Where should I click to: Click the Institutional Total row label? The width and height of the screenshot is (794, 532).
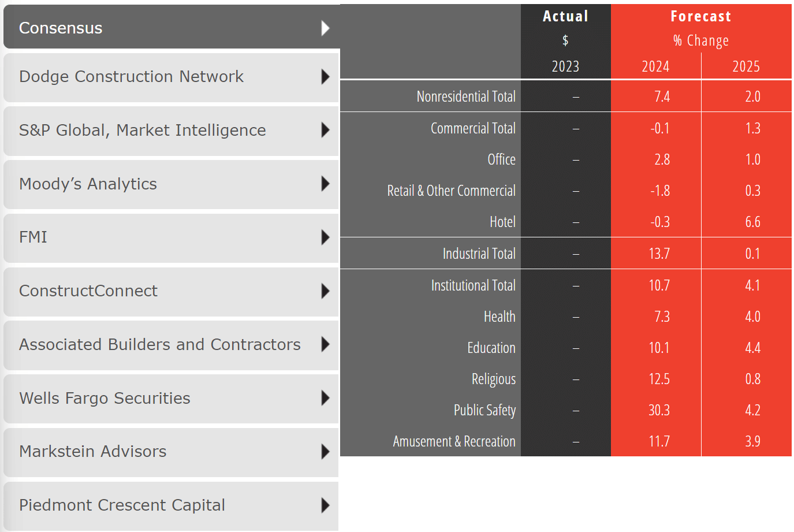click(x=474, y=285)
